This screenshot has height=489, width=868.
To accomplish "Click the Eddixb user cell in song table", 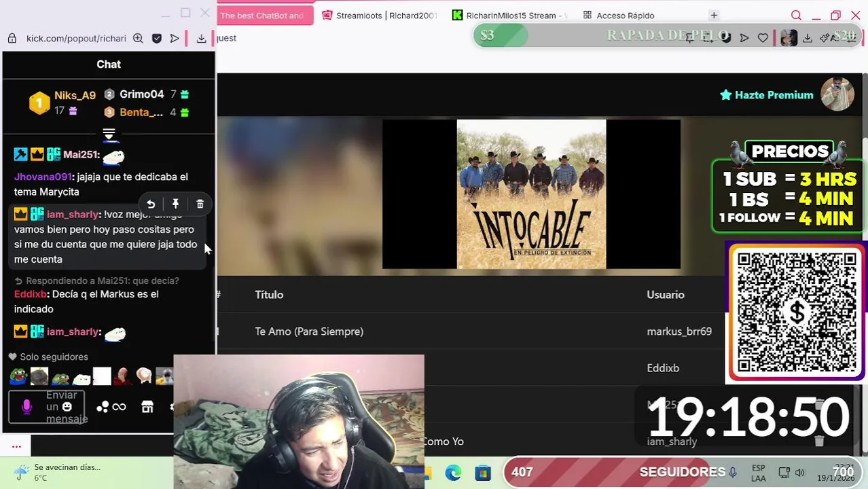I will click(663, 368).
